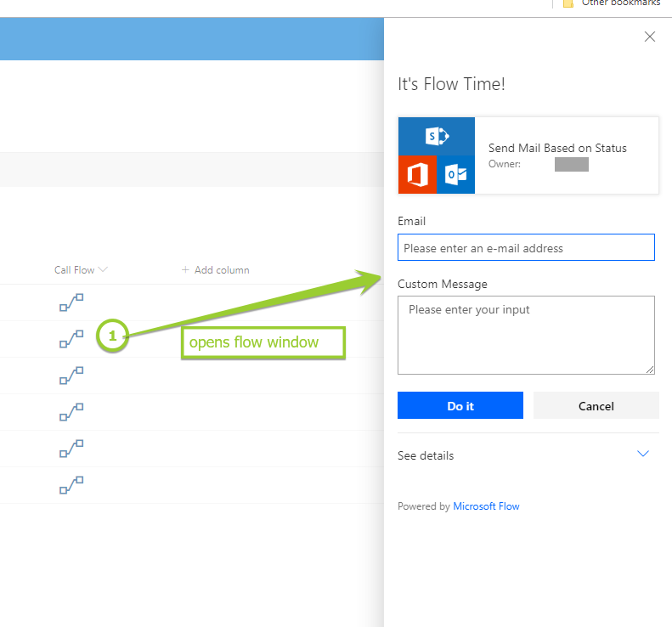Screen dimensions: 672x627
Task: Close the It's Flow Time panel
Action: pyautogui.click(x=650, y=37)
